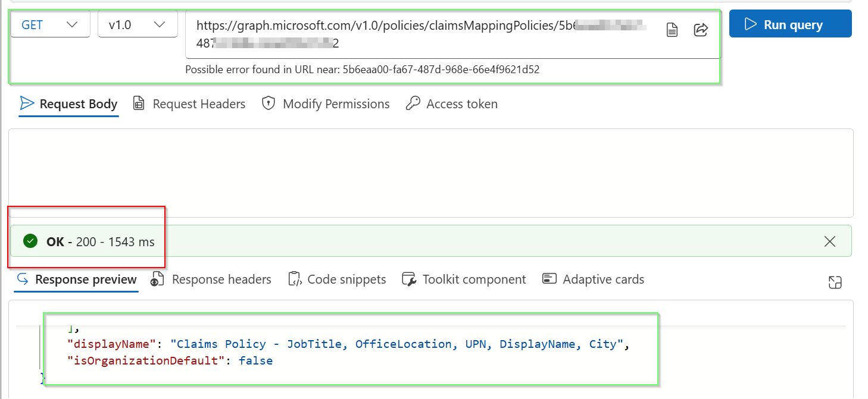Click the Toolkit component wrench icon
The width and height of the screenshot is (868, 399).
[x=409, y=279]
